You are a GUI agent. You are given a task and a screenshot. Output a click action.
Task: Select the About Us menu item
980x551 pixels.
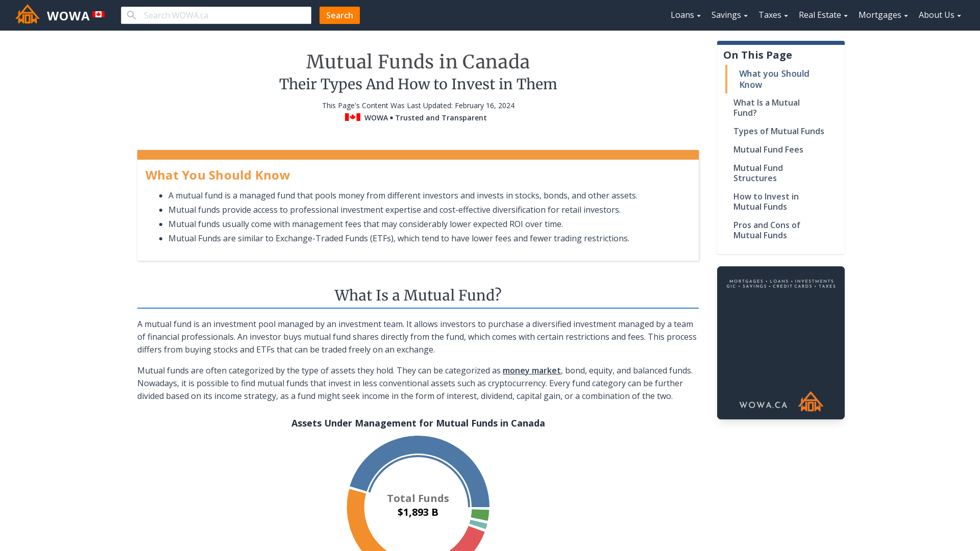pyautogui.click(x=940, y=15)
